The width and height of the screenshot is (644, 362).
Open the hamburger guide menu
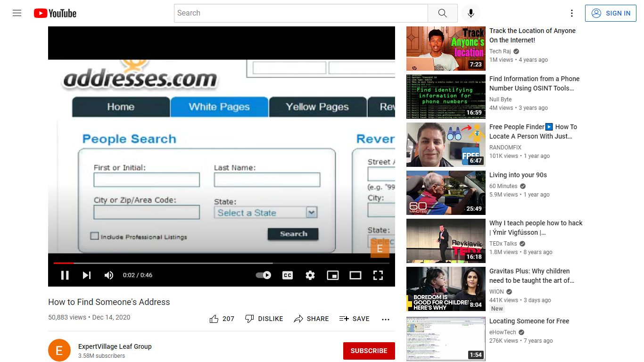17,13
